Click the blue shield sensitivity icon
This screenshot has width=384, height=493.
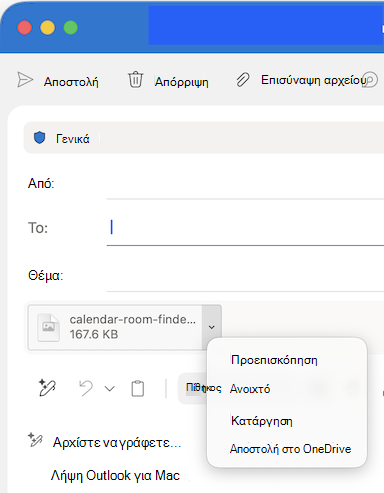point(40,137)
